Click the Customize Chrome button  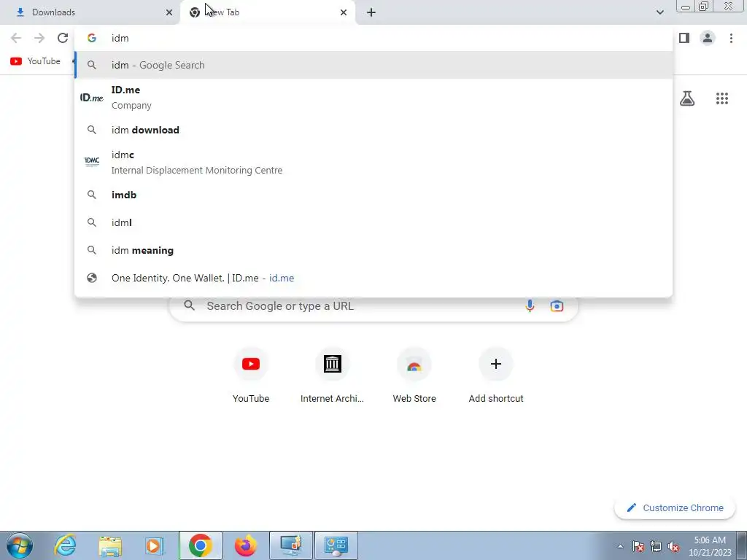pyautogui.click(x=675, y=507)
